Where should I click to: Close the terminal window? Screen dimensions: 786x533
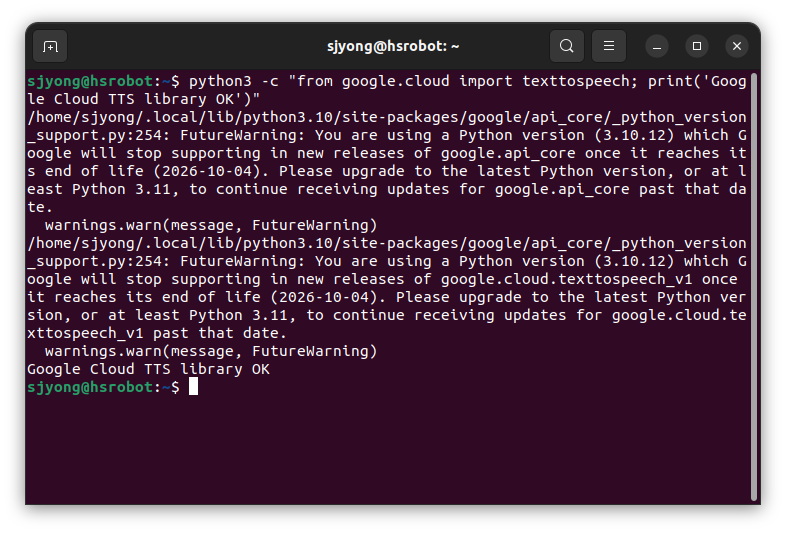click(737, 46)
